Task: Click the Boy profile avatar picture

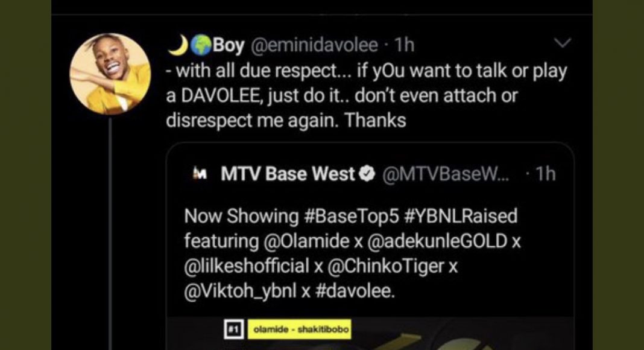Action: (110, 74)
